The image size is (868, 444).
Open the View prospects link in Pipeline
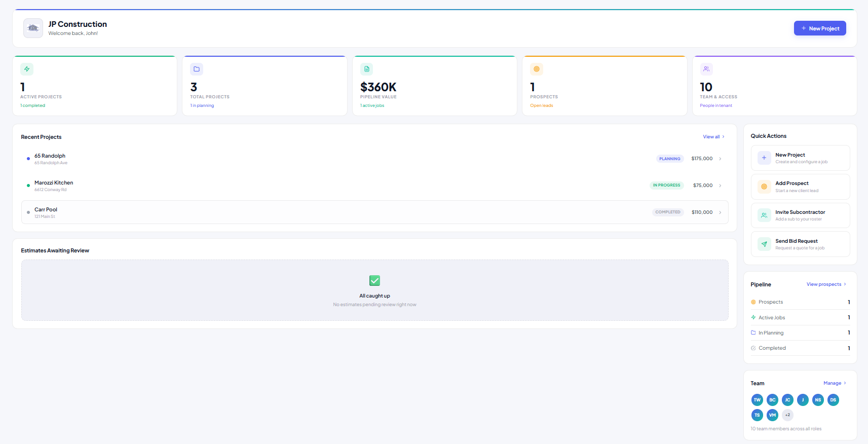tap(826, 284)
